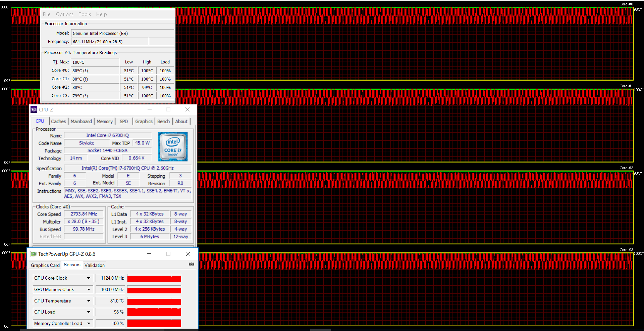Expand the GPU Temperature sensor dropdown
The image size is (644, 331).
[x=89, y=301]
